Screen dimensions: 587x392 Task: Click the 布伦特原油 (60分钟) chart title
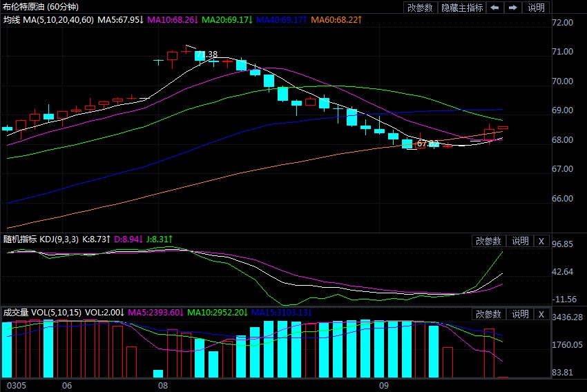[x=40, y=7]
